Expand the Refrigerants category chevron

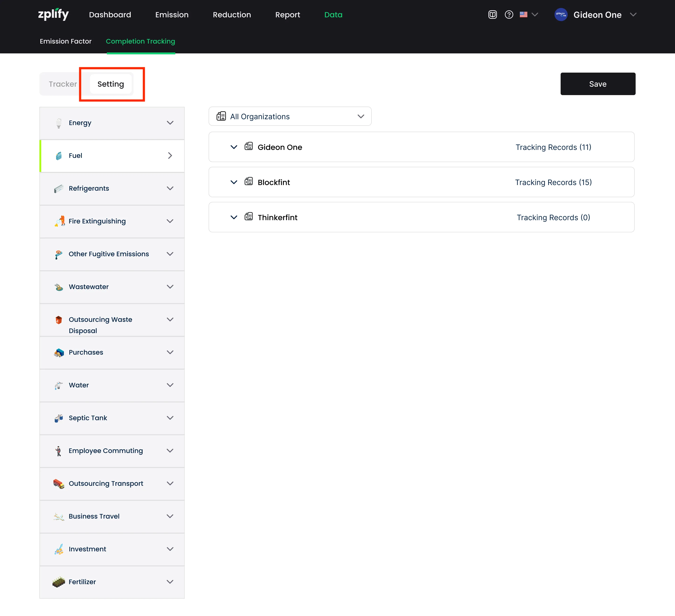[x=170, y=188]
